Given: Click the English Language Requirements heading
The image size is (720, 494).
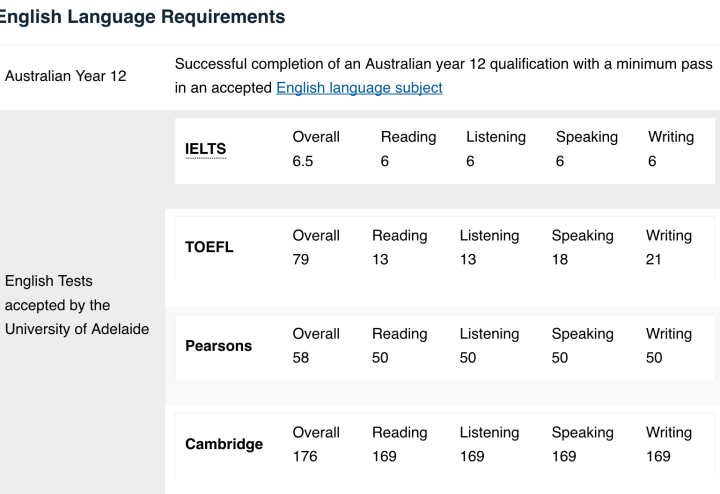Looking at the screenshot, I should pos(142,17).
